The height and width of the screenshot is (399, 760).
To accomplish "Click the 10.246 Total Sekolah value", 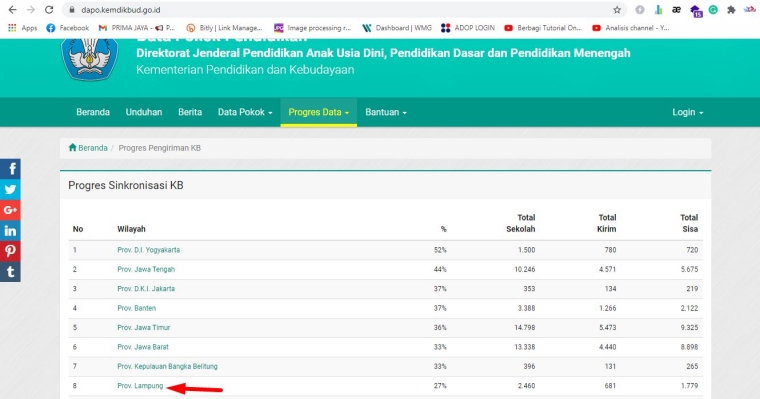I will [525, 270].
